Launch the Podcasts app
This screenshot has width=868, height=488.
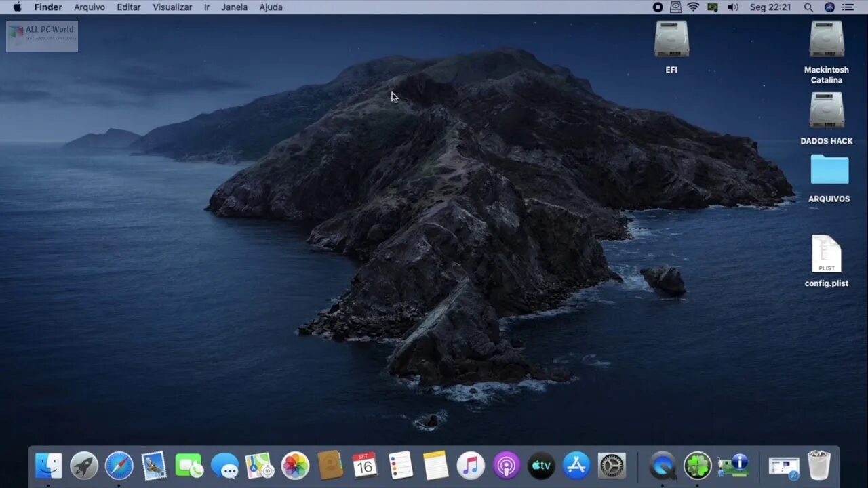506,466
